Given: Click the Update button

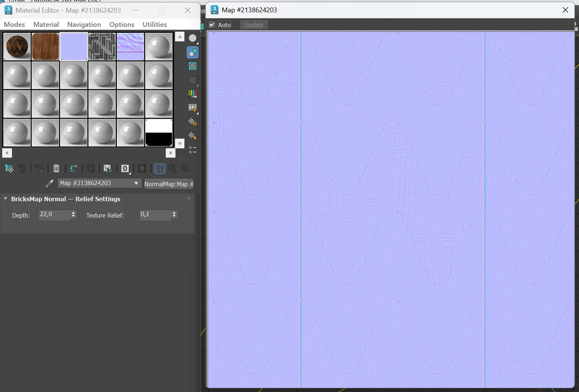Looking at the screenshot, I should (254, 25).
